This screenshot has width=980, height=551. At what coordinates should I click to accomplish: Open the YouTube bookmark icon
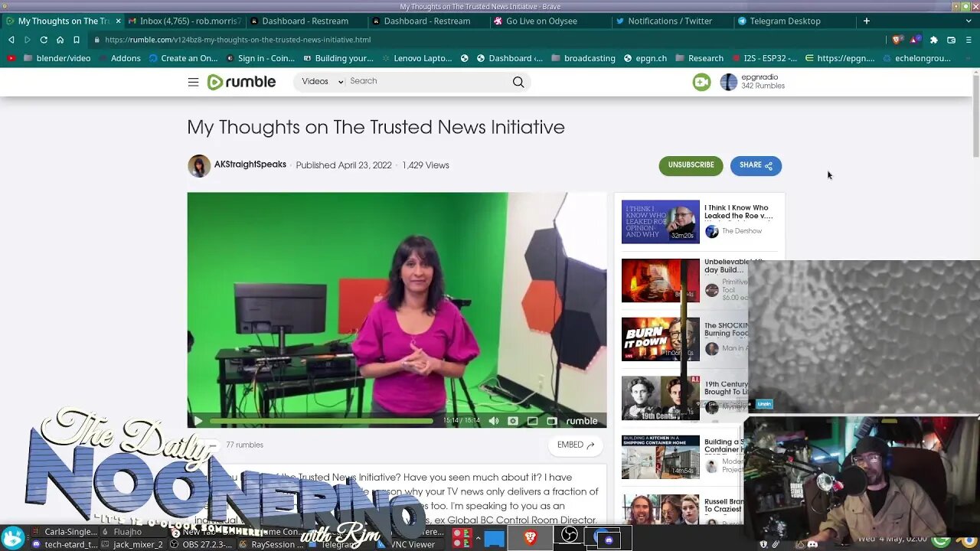[x=11, y=58]
